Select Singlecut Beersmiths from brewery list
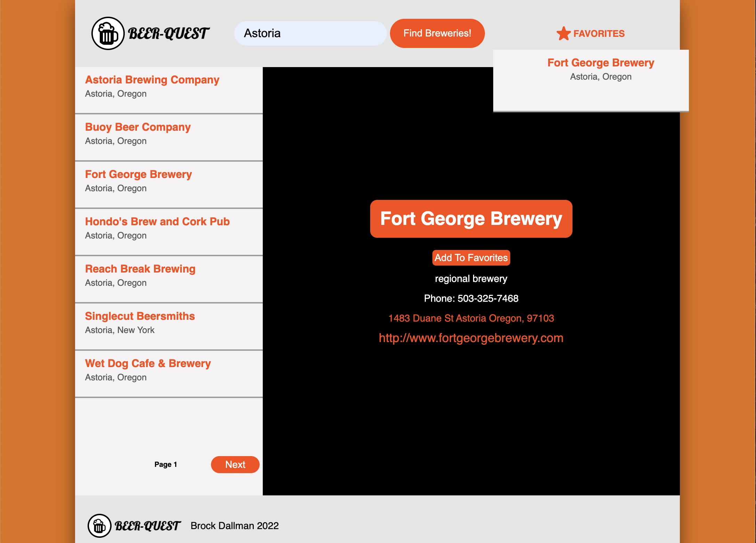Screen dimensions: 756x543 (140, 316)
